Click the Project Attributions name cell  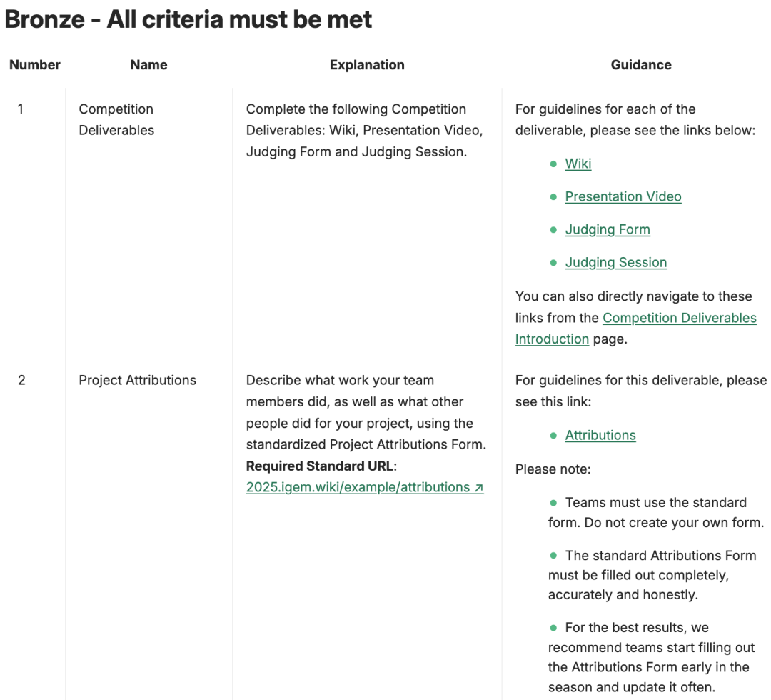pyautogui.click(x=137, y=380)
